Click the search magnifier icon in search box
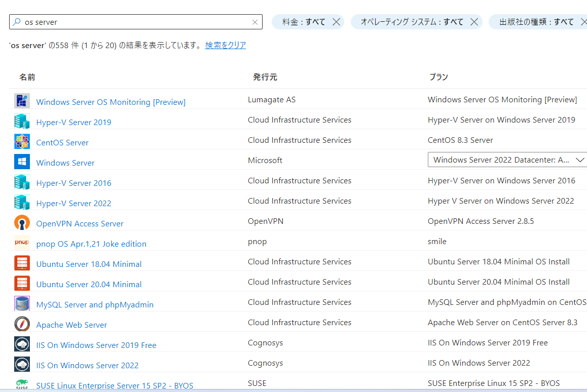This screenshot has width=587, height=392. pos(17,22)
